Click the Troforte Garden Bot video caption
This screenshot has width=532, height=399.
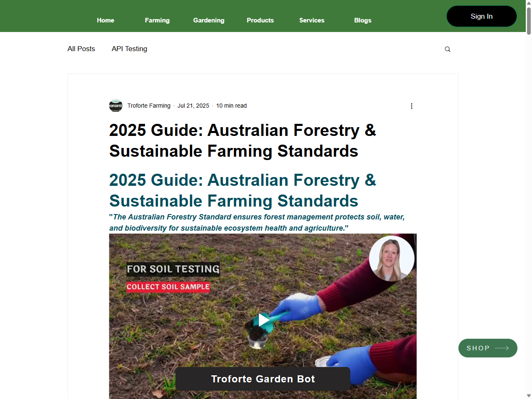pos(263,379)
